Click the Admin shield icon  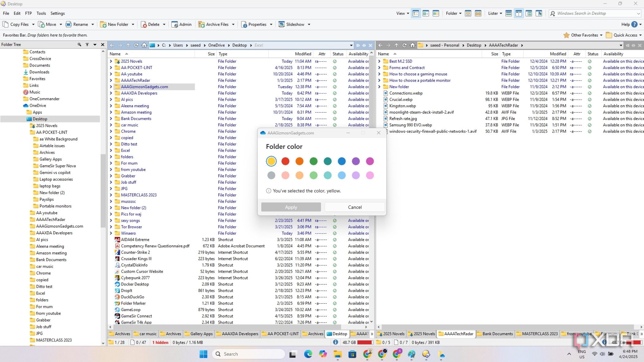175,25
